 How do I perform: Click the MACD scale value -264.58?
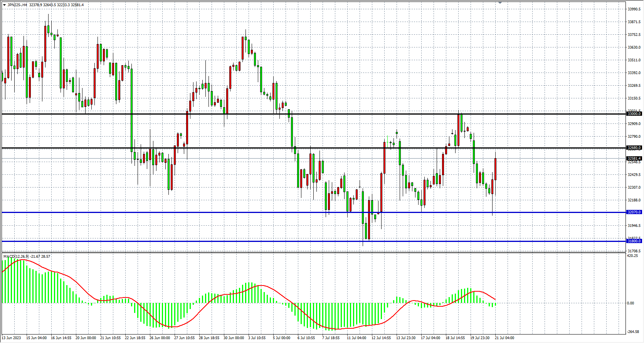click(633, 332)
